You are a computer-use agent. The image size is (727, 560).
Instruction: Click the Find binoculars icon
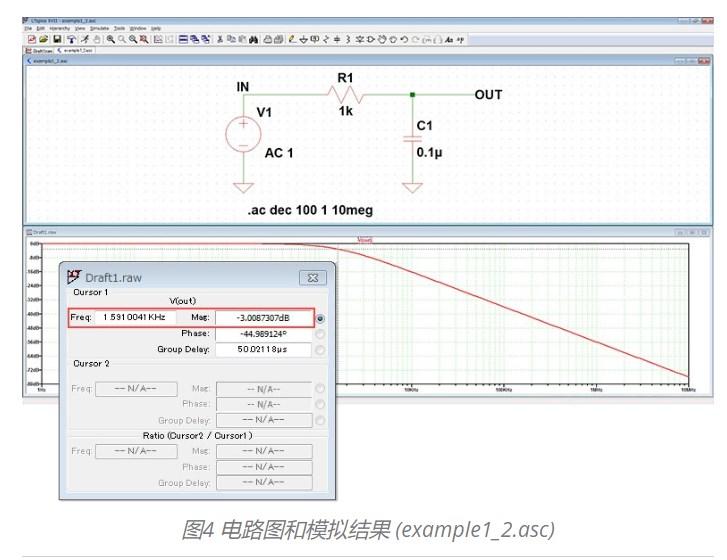tap(254, 39)
